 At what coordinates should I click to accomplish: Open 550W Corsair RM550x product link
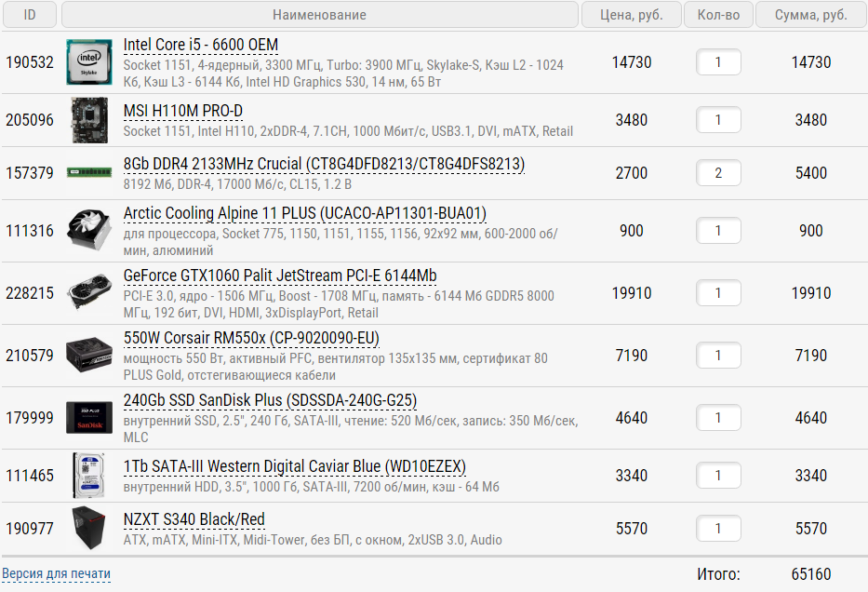[251, 338]
